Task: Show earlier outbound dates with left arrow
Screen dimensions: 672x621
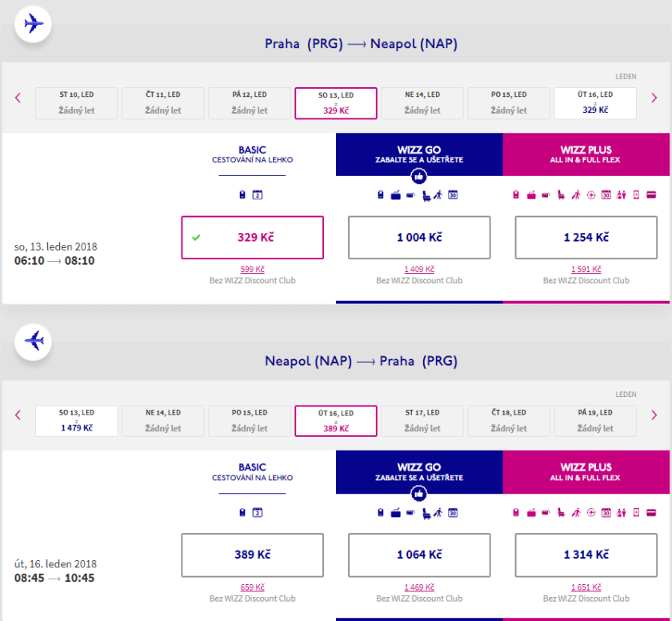Action: tap(18, 98)
